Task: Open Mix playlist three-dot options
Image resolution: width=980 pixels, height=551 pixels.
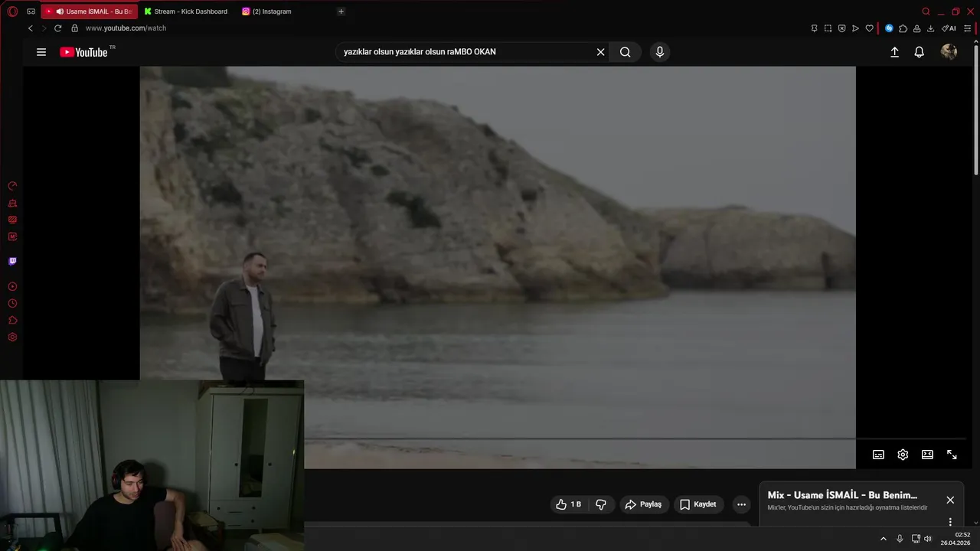Action: point(950,522)
